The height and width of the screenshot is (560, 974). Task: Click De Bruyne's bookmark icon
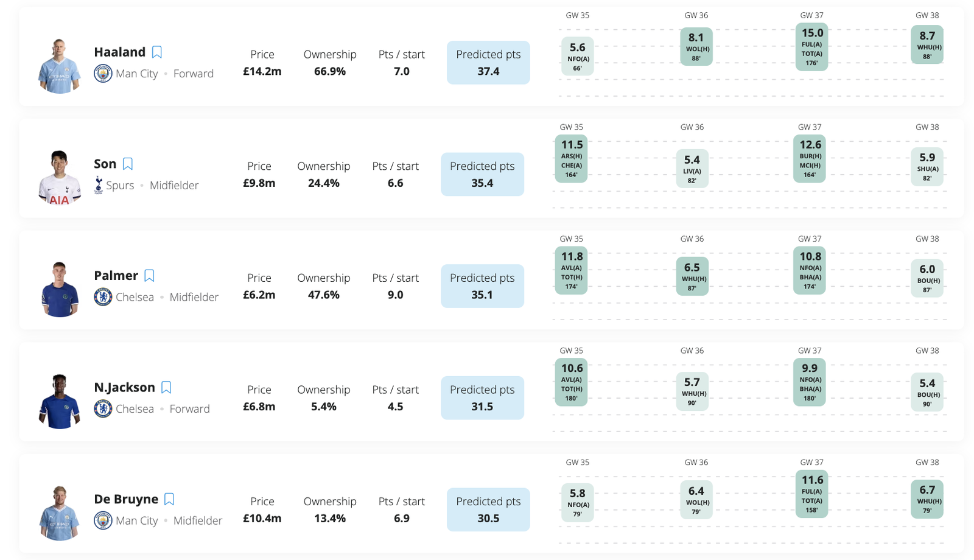click(x=169, y=499)
